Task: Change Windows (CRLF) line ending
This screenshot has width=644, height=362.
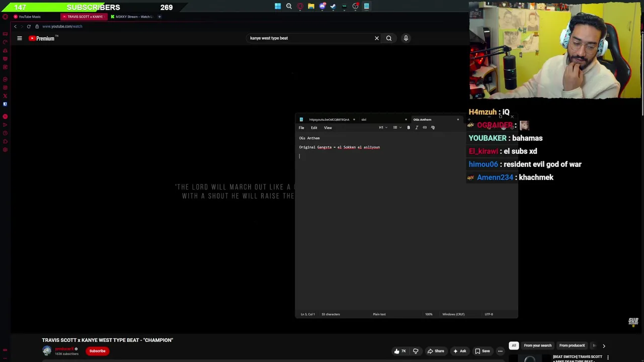Action: pos(453,314)
